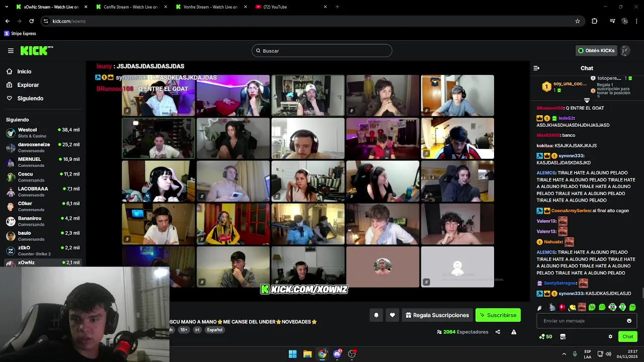The width and height of the screenshot is (644, 362).
Task: Open the baulo channel in the following list
Action: (43, 236)
